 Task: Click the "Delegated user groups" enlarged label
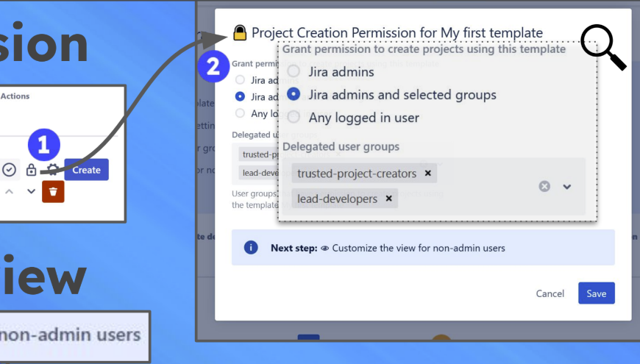click(x=341, y=146)
